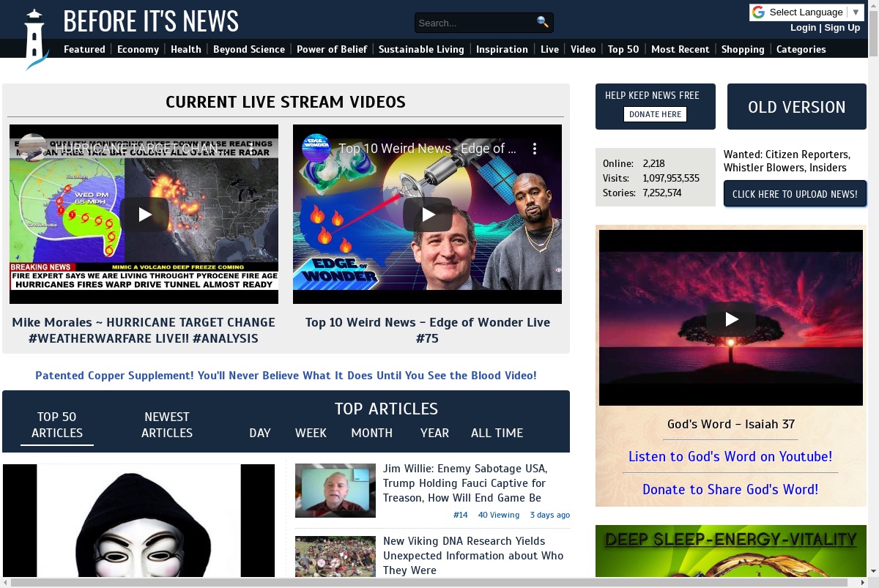Open the Login link
The width and height of the screenshot is (879, 588).
[803, 28]
